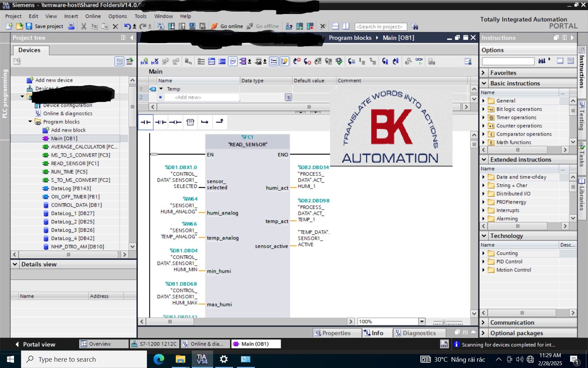Switch to Portal view
Viewport: 588px width, 368px height.
[35, 344]
